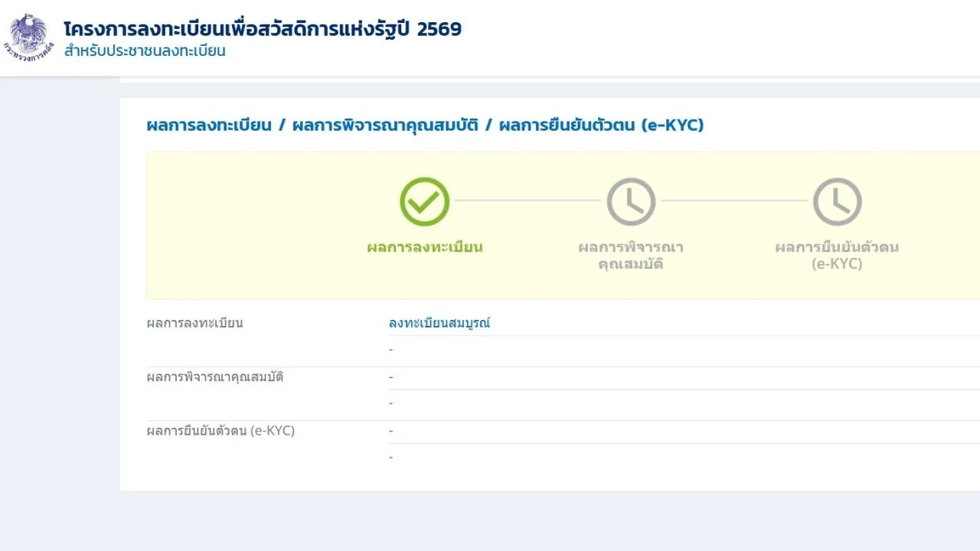Click the progress line between the two clock icons
Image resolution: width=980 pixels, height=551 pixels.
coord(734,201)
